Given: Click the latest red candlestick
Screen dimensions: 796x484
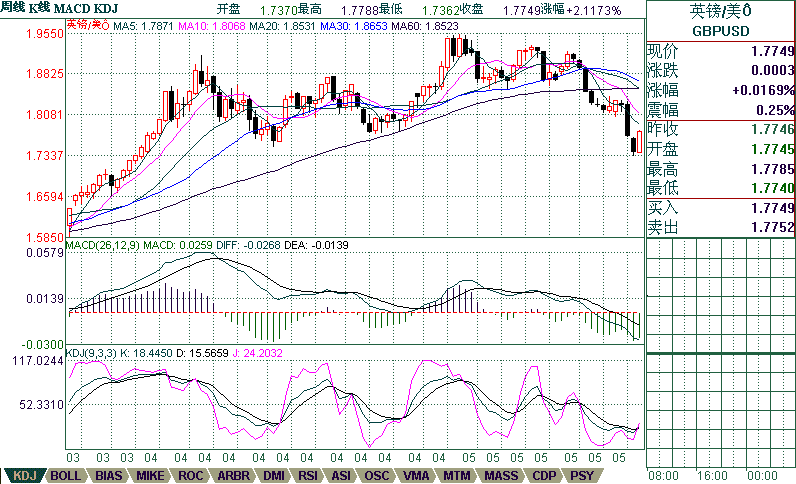Looking at the screenshot, I should 639,141.
